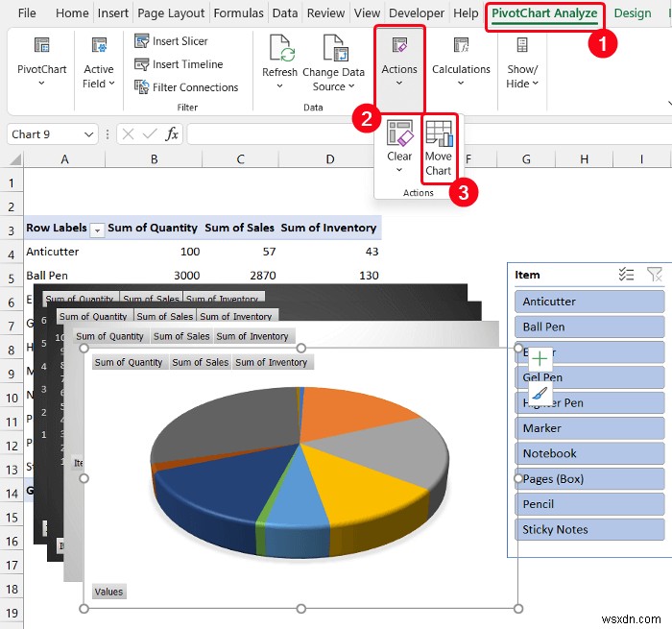The width and height of the screenshot is (672, 629).
Task: Click the Sum of Sales chart field button
Action: pyautogui.click(x=200, y=362)
